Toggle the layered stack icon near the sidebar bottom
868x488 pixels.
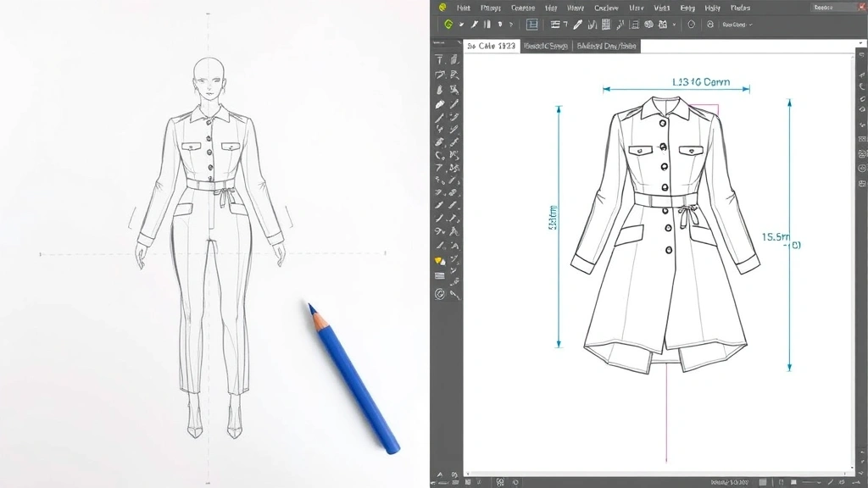[439, 275]
